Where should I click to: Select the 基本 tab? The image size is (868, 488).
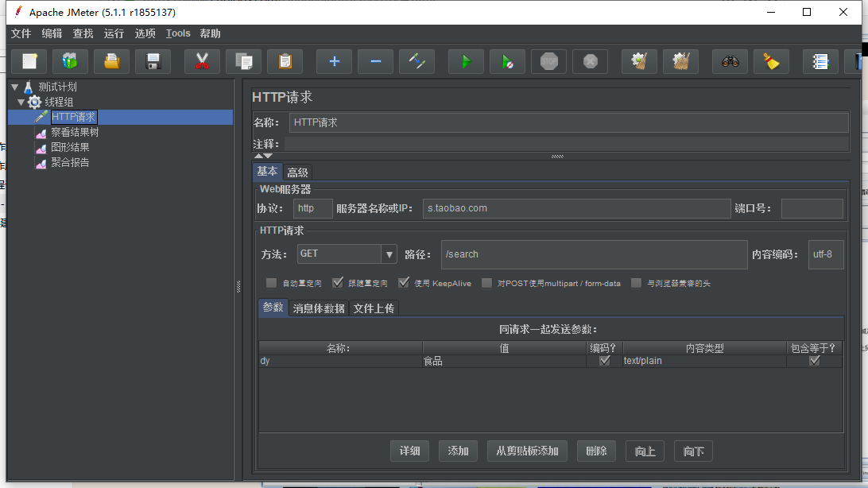(x=267, y=172)
